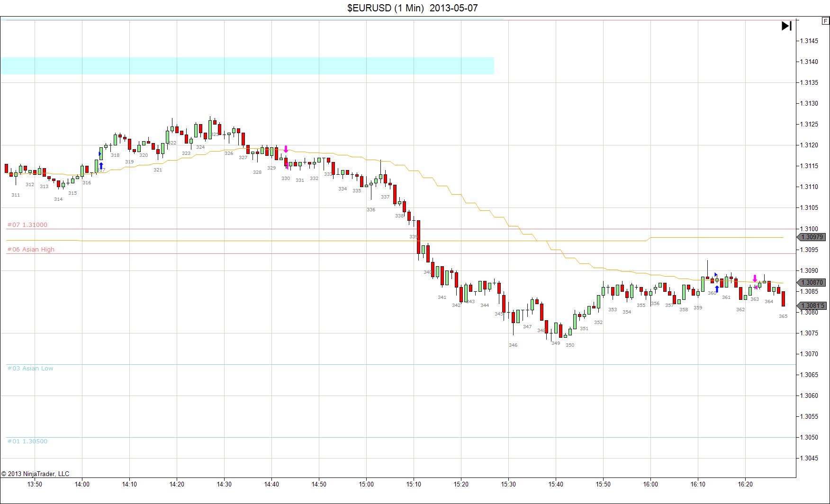Select the '#07 1.31000' level label
830x504 pixels.
pos(27,225)
